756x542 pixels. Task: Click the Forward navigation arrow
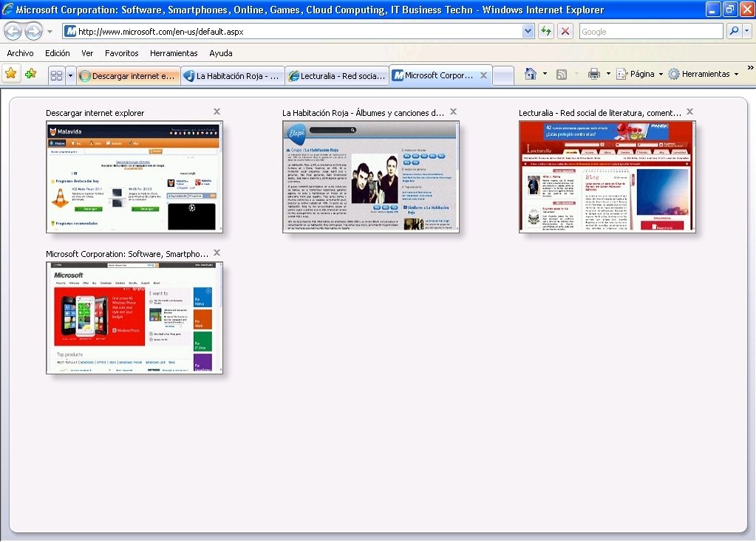click(33, 32)
